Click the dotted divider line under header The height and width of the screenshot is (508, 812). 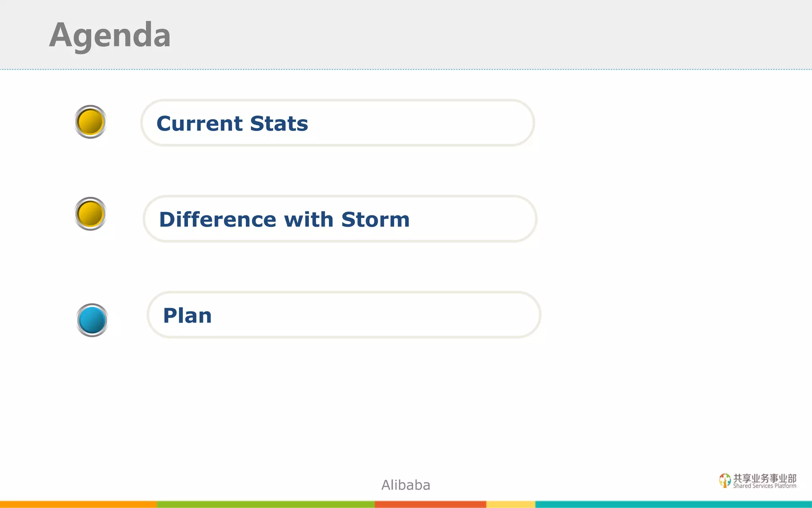coord(406,69)
